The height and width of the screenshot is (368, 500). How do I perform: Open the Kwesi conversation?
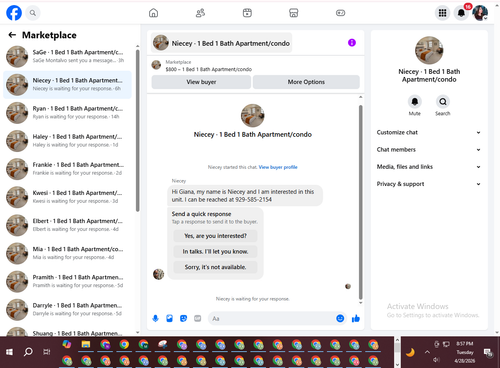67,197
